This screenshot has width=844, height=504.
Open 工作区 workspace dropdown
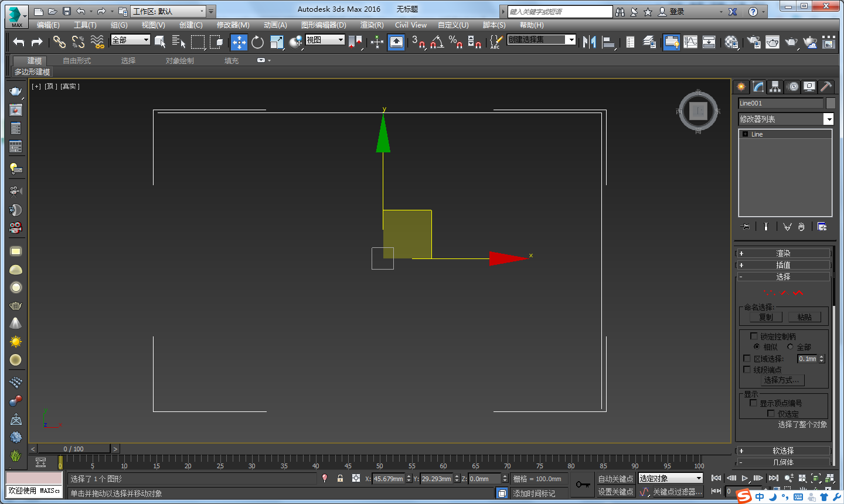pos(169,11)
